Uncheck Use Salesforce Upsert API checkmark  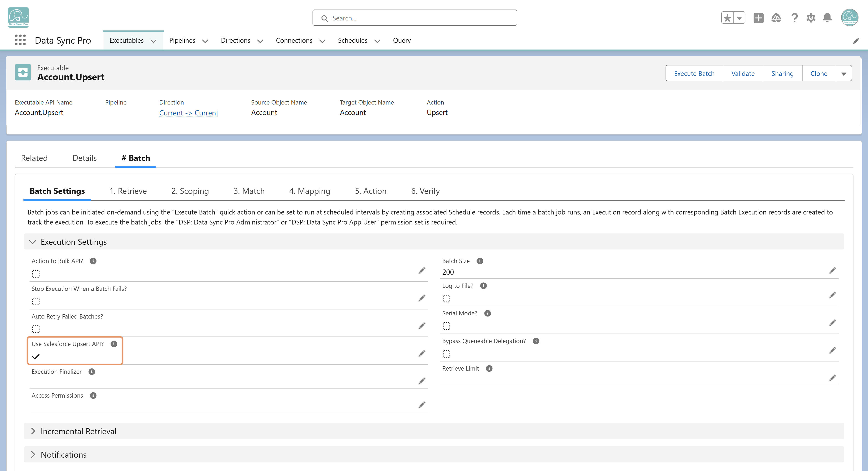click(x=36, y=356)
